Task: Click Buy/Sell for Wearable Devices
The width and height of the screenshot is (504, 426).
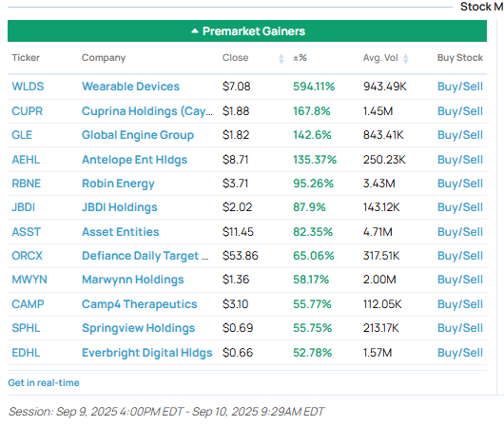Action: pyautogui.click(x=460, y=87)
